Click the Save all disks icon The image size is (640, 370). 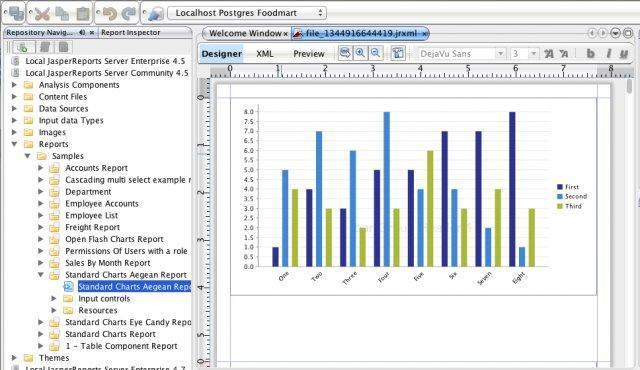[16, 13]
